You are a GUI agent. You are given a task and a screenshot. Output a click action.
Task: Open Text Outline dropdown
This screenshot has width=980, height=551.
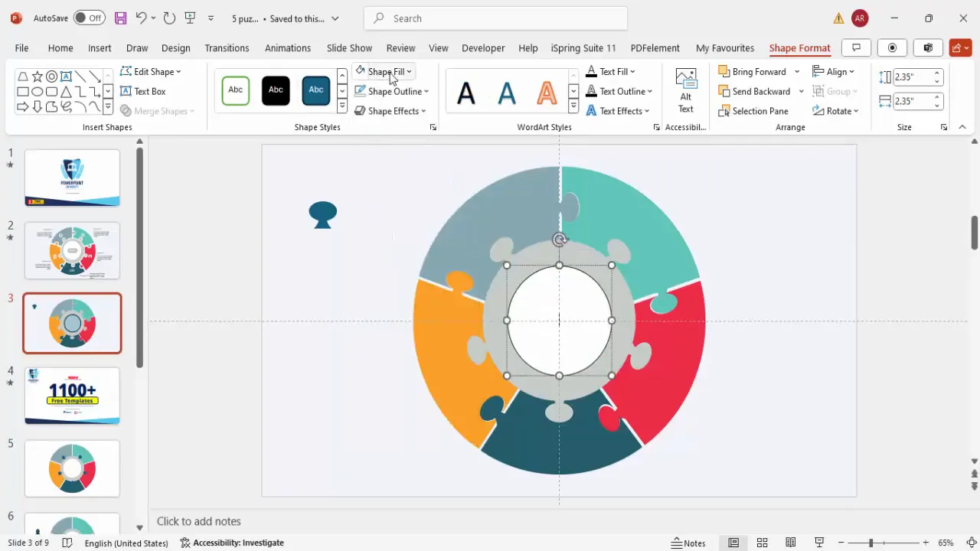[x=619, y=91]
